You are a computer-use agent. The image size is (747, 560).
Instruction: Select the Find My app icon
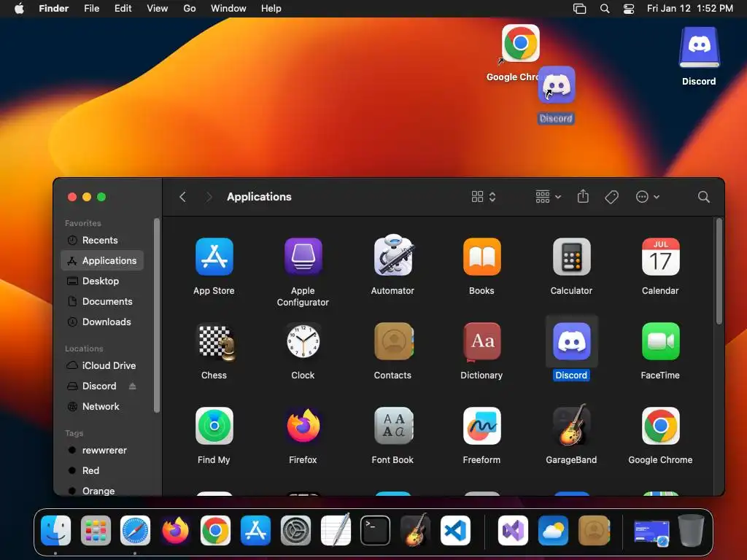click(x=214, y=426)
